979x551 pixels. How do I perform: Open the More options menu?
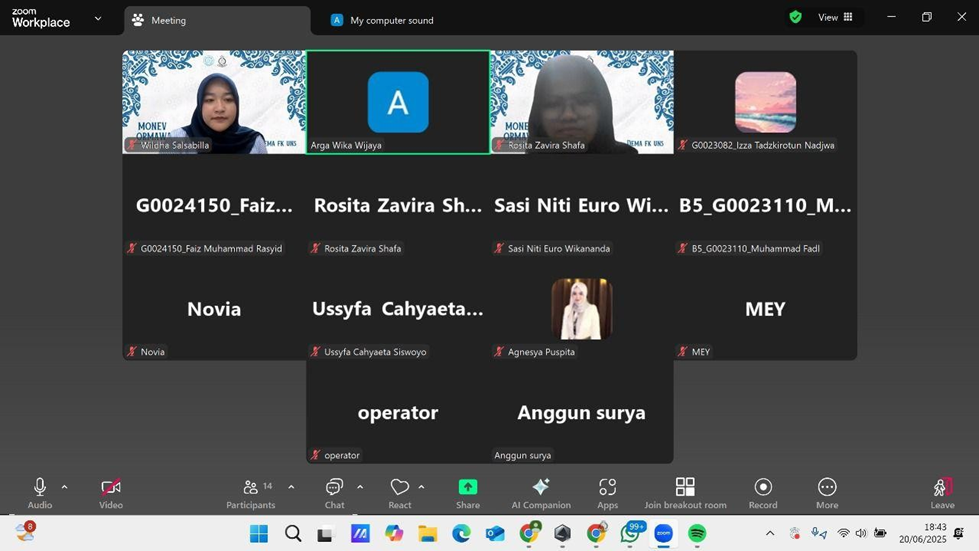826,491
